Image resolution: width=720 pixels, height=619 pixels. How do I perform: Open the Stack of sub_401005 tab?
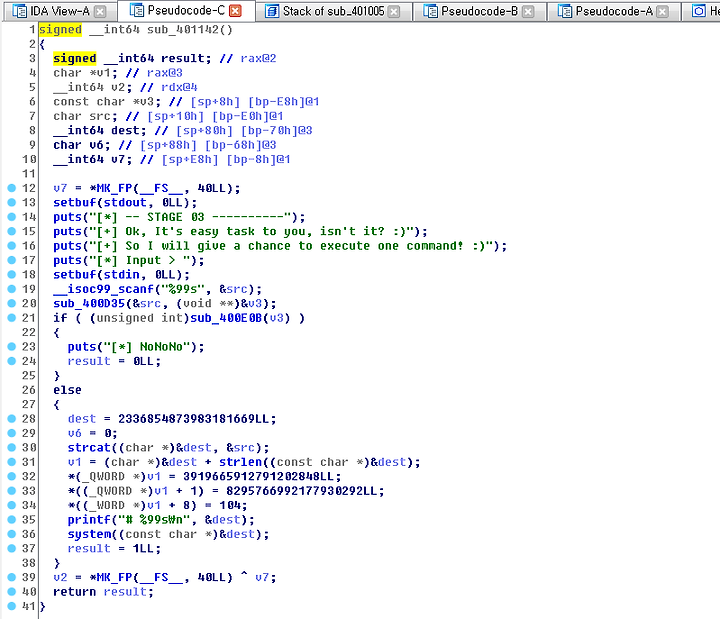click(333, 11)
